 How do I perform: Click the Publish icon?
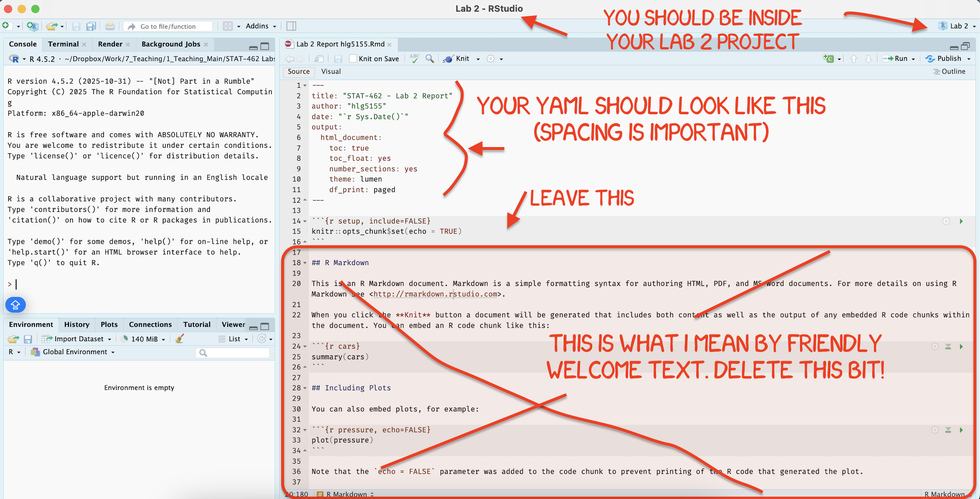930,58
